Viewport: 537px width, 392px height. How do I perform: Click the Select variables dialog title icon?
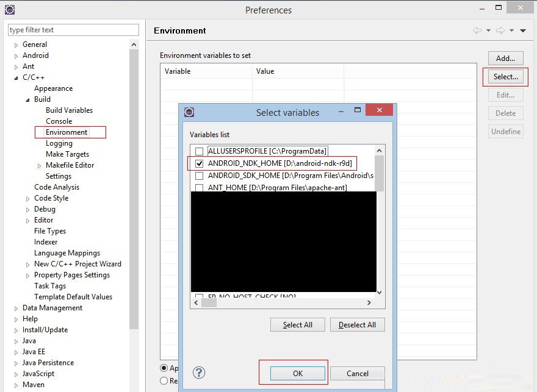[x=189, y=112]
